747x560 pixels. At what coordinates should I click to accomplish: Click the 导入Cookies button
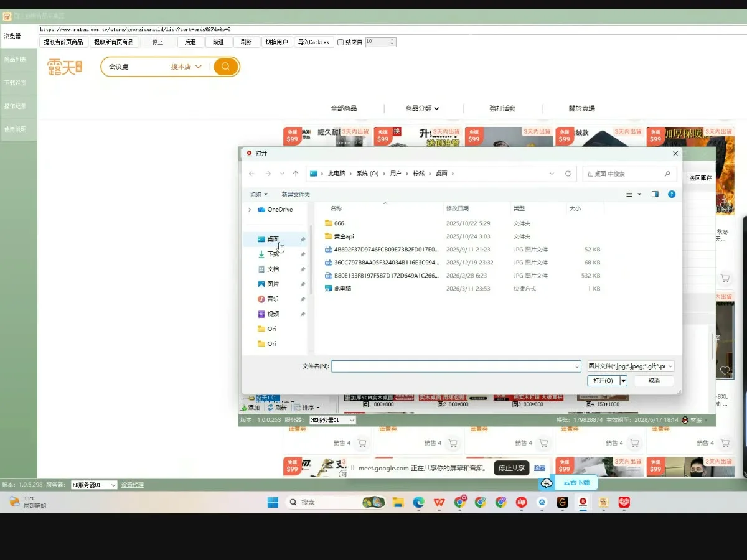click(314, 42)
